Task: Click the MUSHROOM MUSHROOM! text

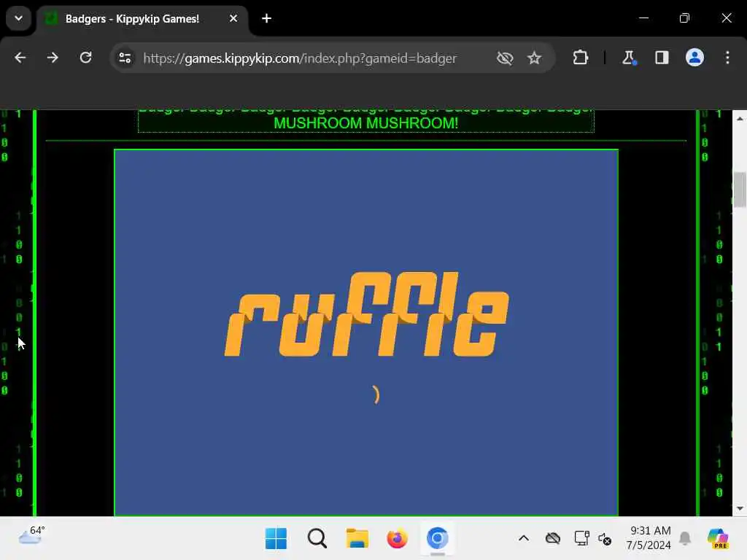Action: point(366,122)
